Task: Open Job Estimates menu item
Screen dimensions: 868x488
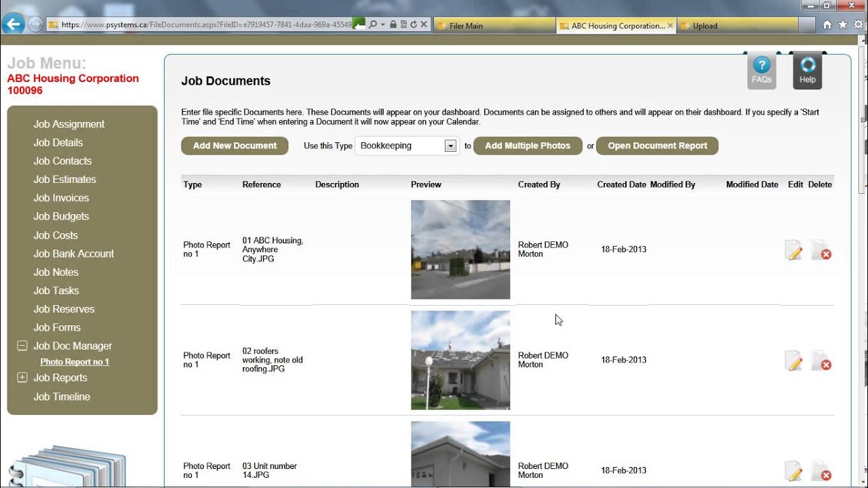Action: (x=65, y=179)
